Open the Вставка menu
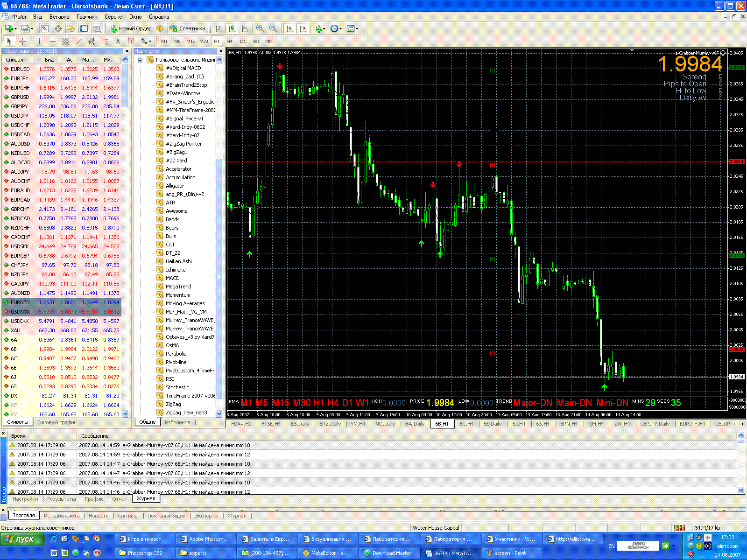747x560 pixels. [x=59, y=17]
